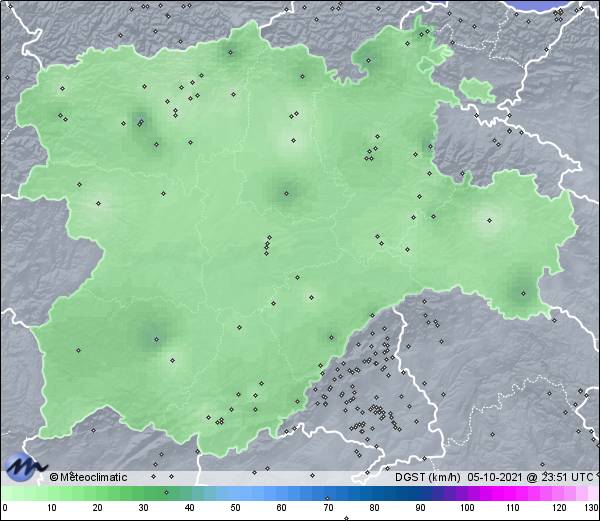This screenshot has width=600, height=521.
Task: Click the scale label 80
Action: point(375,508)
